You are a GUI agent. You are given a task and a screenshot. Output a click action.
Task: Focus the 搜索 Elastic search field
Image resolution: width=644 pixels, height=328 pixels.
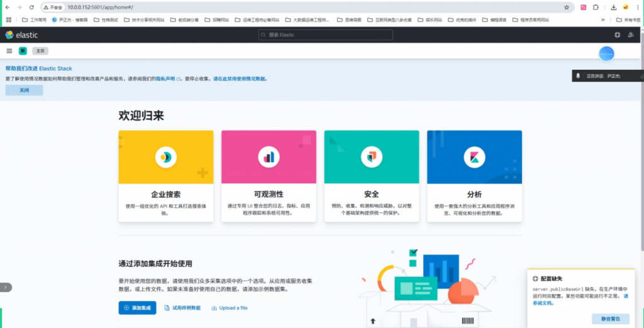[326, 35]
